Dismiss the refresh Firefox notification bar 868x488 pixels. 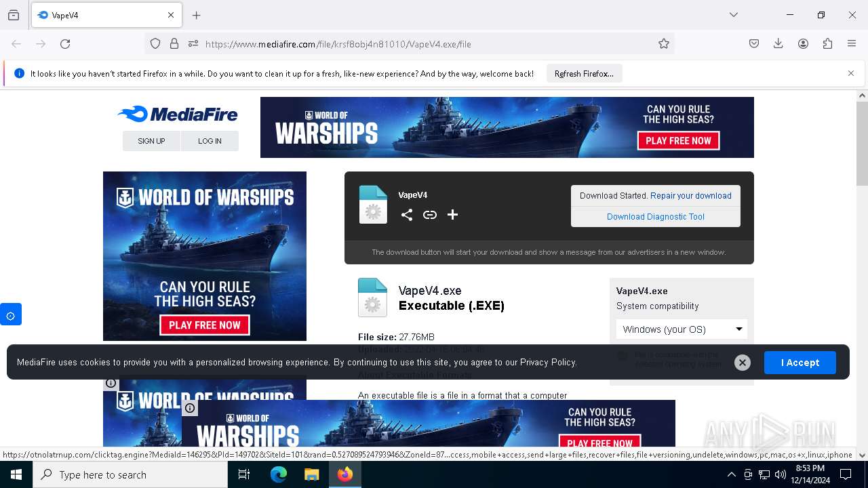coord(851,73)
